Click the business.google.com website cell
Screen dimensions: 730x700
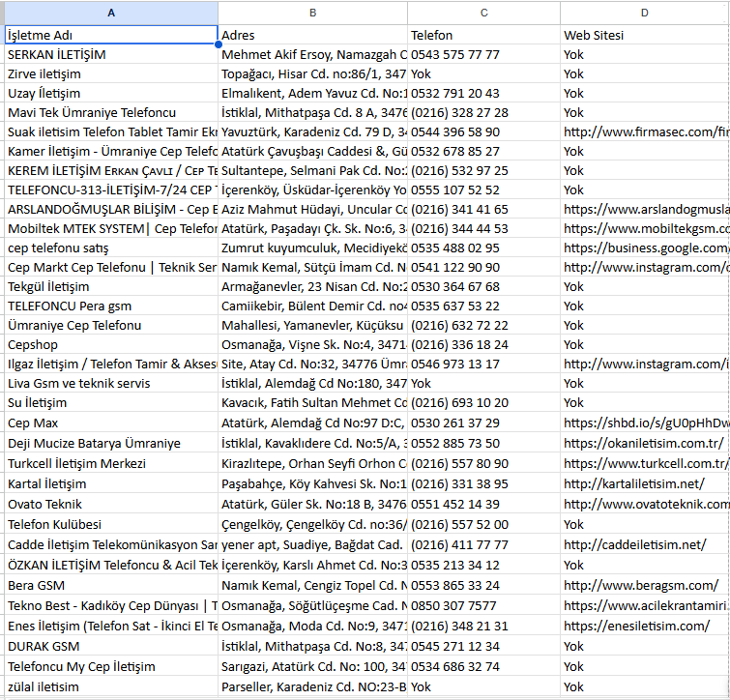(645, 248)
